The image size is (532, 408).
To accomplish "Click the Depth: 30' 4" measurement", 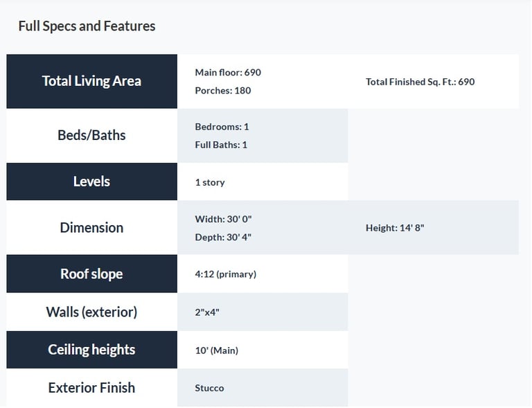I will point(223,237).
